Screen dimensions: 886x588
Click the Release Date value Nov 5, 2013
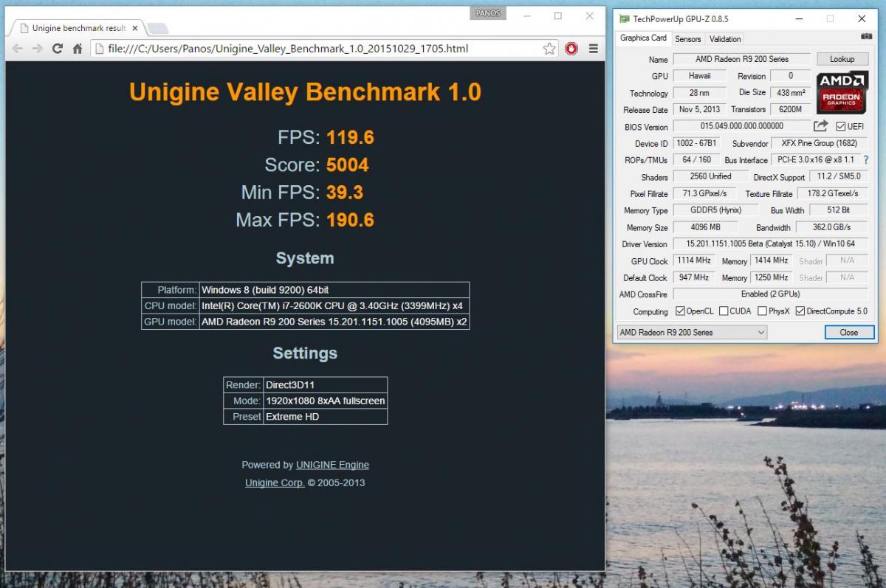click(700, 109)
